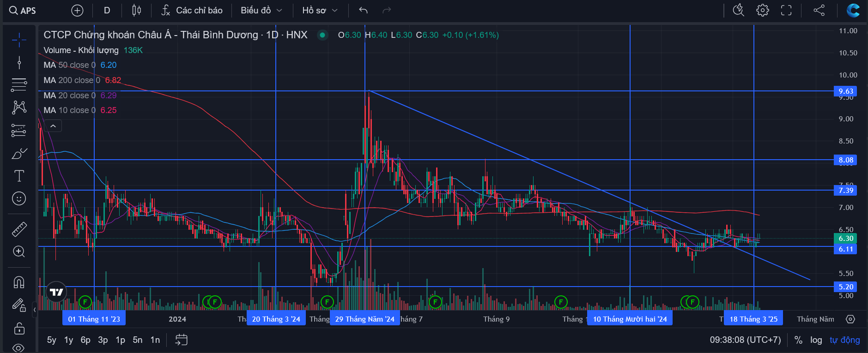This screenshot has width=868, height=353.
Task: Click the 5.20 horizontal line price label
Action: click(x=845, y=287)
